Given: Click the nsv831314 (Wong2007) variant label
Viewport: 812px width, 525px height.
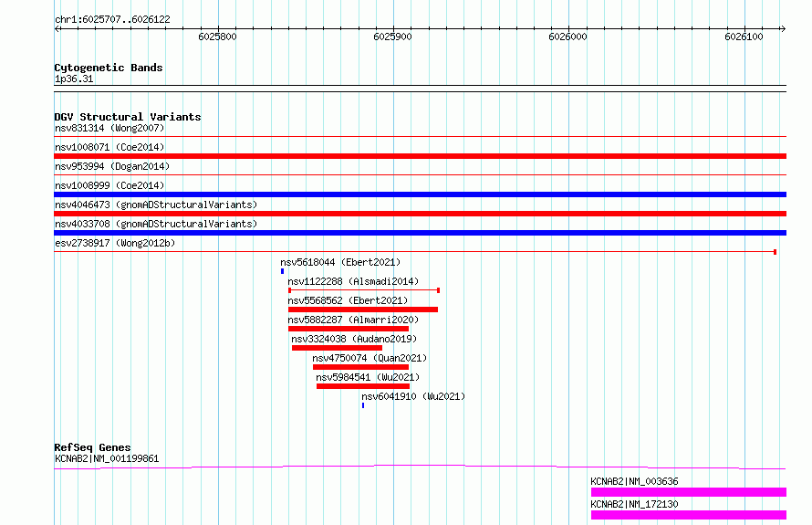Looking at the screenshot, I should pyautogui.click(x=109, y=128).
